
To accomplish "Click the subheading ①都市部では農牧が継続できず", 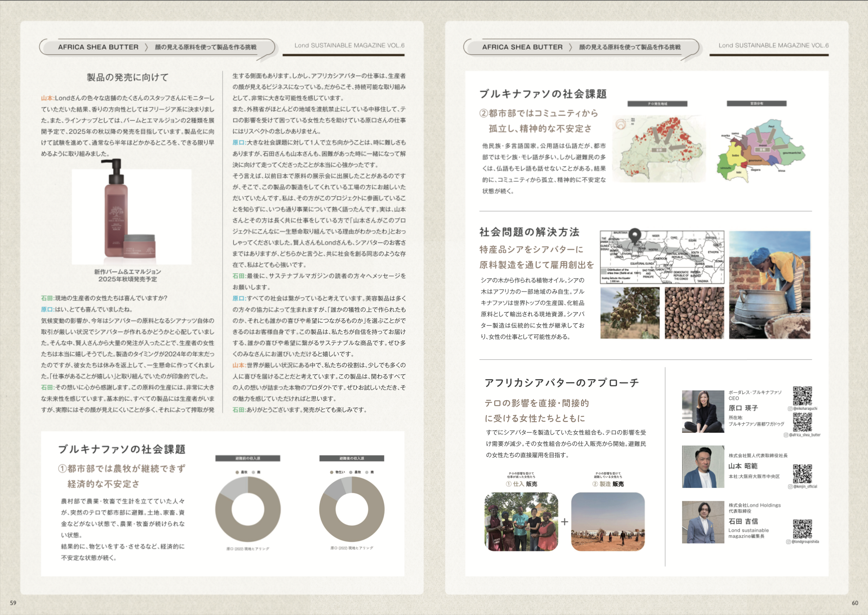I will pyautogui.click(x=122, y=469).
